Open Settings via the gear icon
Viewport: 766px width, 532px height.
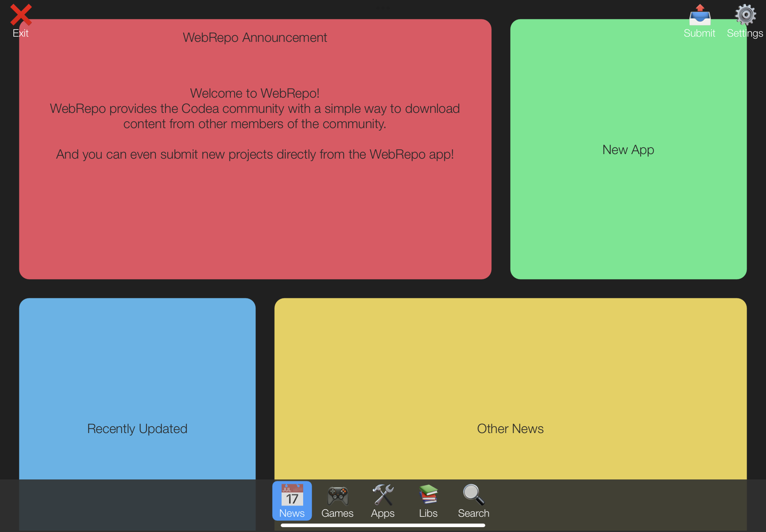point(745,15)
